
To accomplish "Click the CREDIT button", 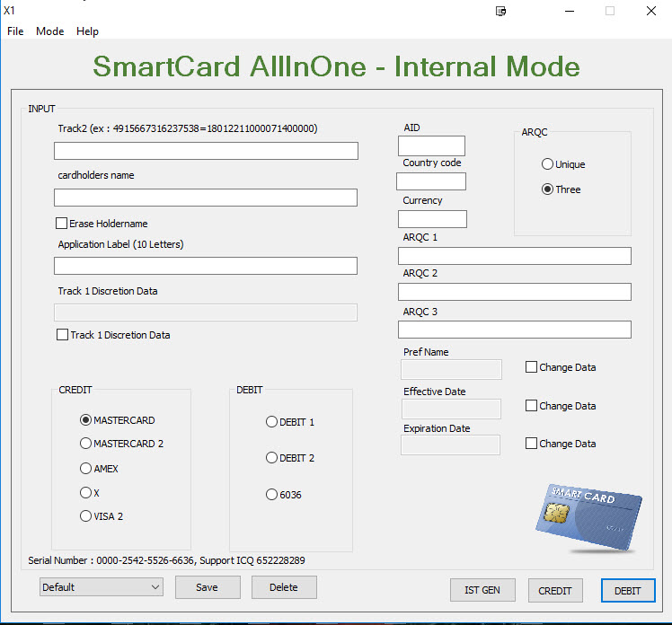I will coord(555,591).
